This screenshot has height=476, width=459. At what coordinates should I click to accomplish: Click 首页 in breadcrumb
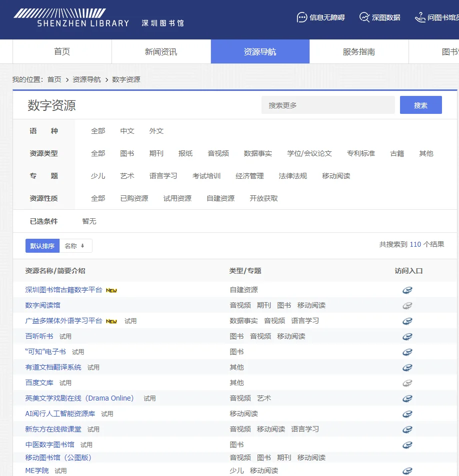point(54,79)
